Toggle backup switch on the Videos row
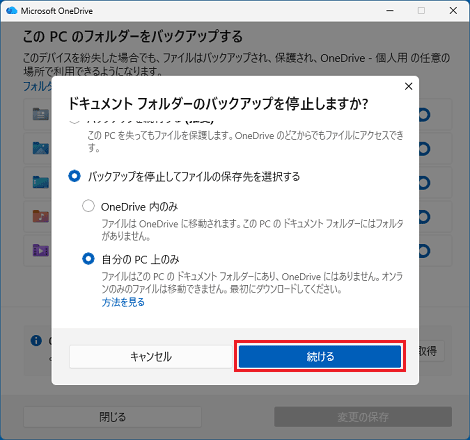The height and width of the screenshot is (440, 470). click(x=424, y=251)
